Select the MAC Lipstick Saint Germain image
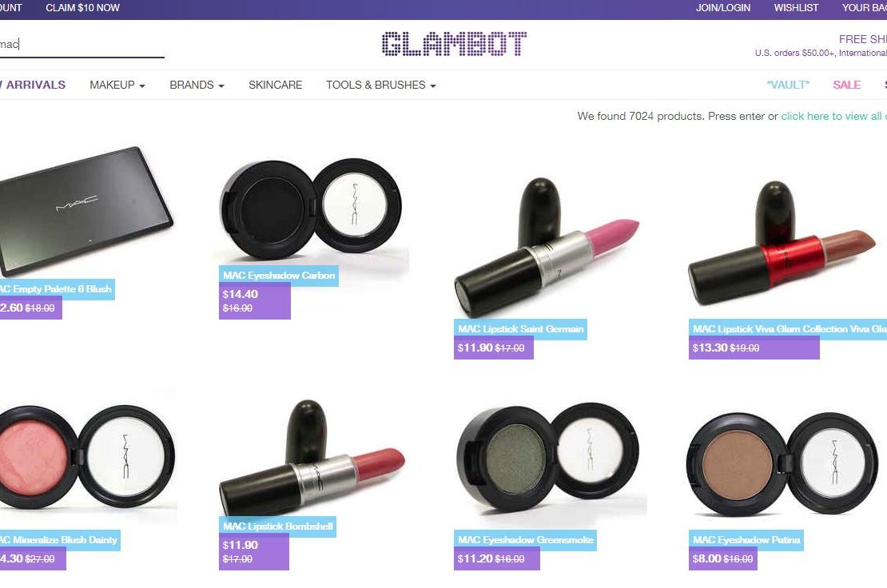 click(547, 247)
